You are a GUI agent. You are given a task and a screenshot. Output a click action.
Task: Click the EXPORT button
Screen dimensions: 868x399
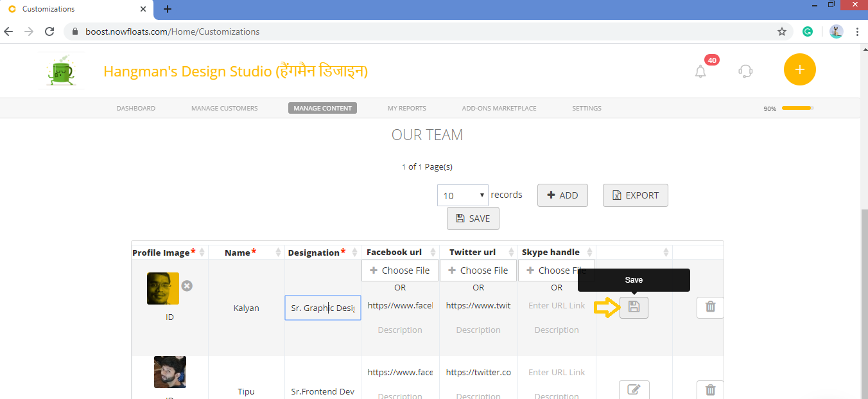635,195
